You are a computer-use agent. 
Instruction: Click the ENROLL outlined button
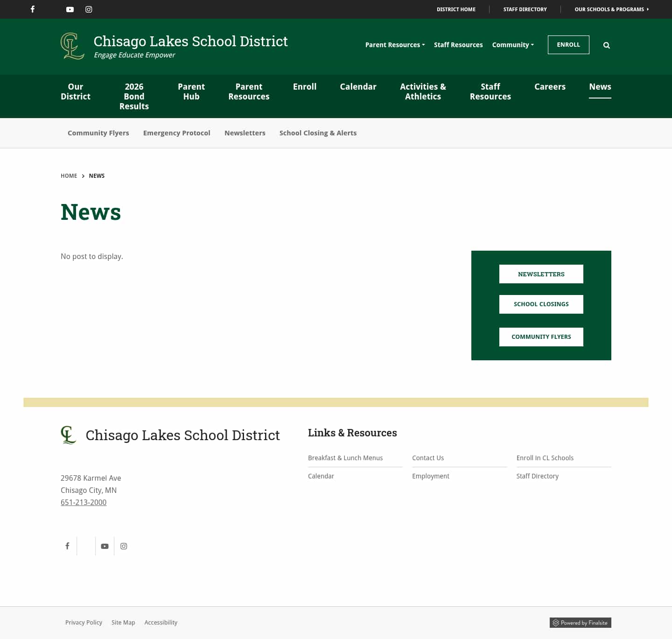pyautogui.click(x=568, y=45)
